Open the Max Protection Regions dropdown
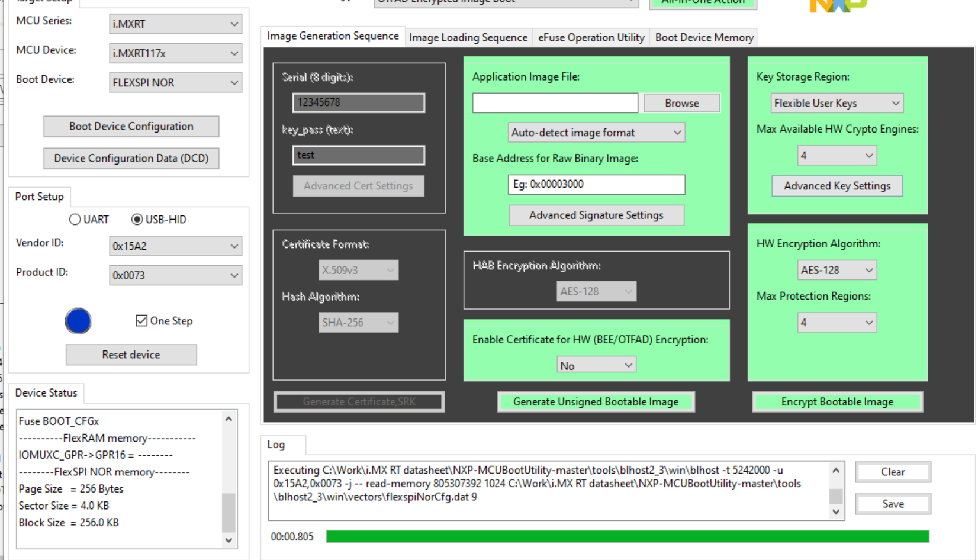This screenshot has height=560, width=978. (x=837, y=323)
